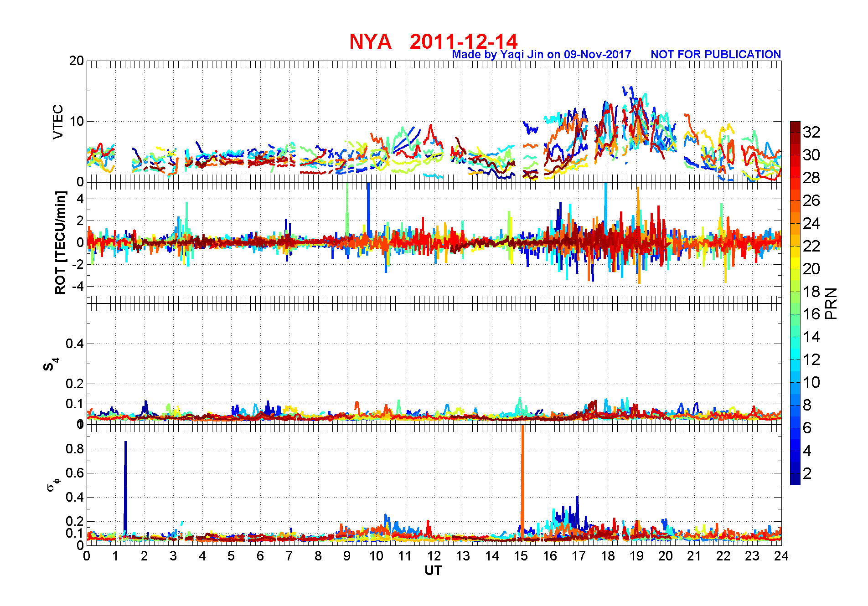Image resolution: width=868 pixels, height=606 pixels.
Task: Select the "S4" y-axis label
Action: tap(51, 364)
